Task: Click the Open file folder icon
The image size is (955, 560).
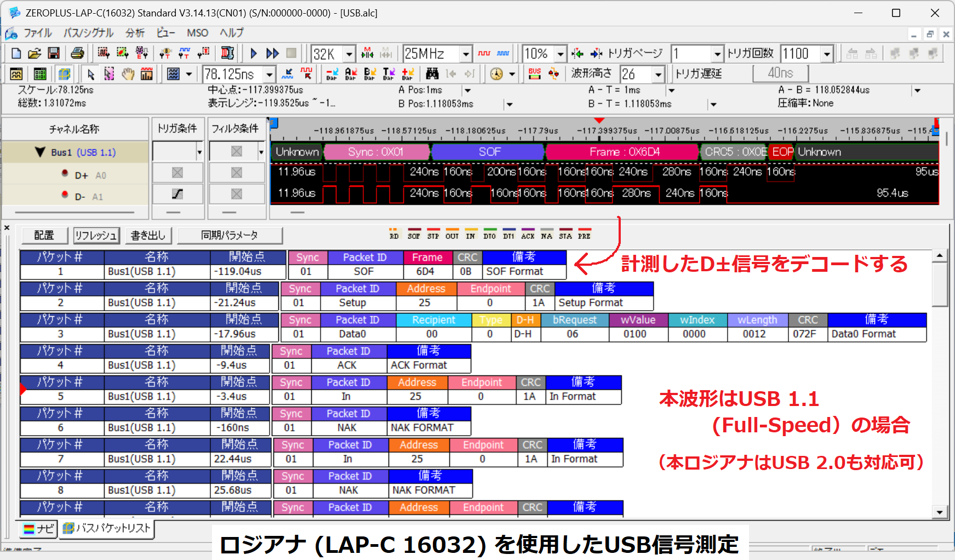Action: coord(35,53)
